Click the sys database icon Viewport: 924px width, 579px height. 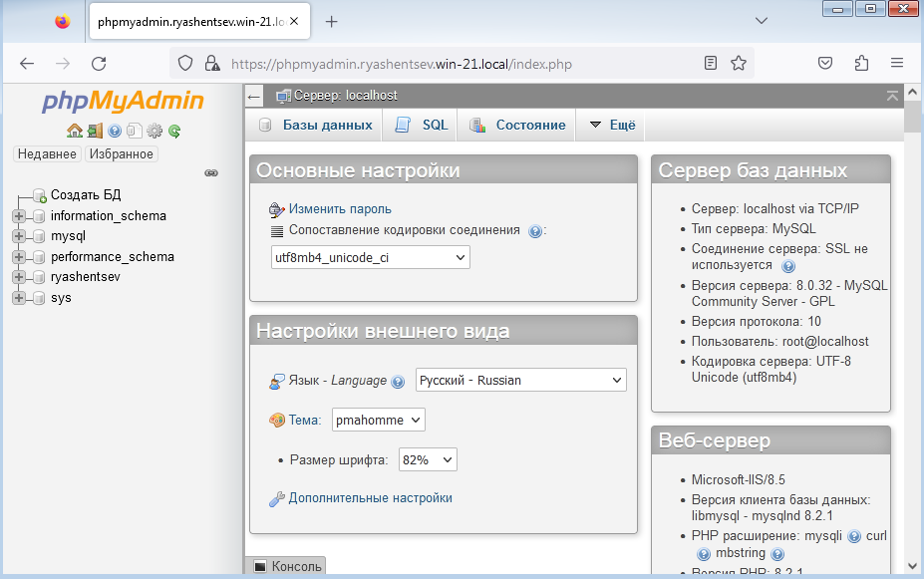39,297
